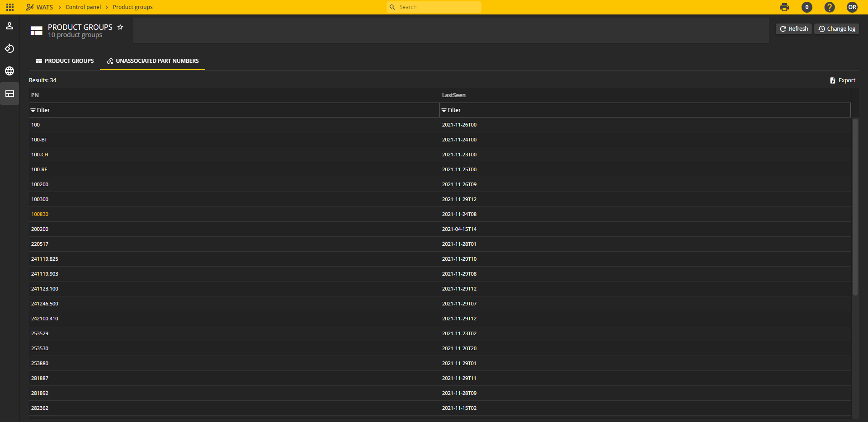Click LastSeen value 2021-11-28T01

pyautogui.click(x=459, y=244)
